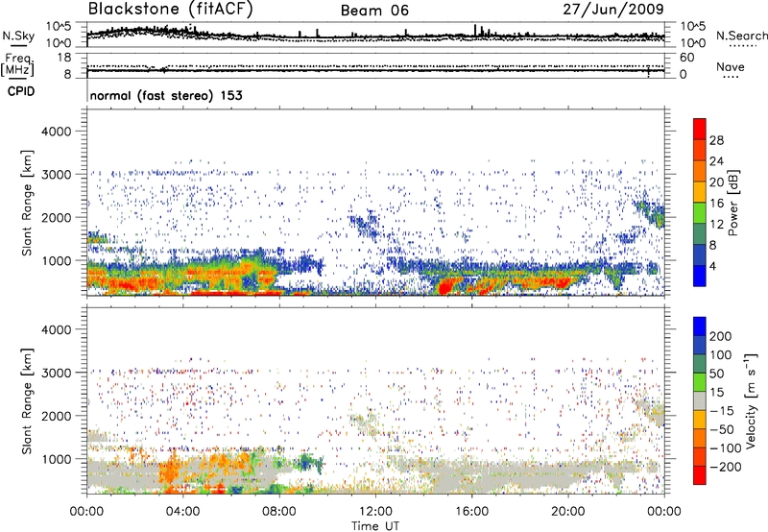
Task: Pick the gray -15 to 15 velocity swatch
Action: [700, 400]
